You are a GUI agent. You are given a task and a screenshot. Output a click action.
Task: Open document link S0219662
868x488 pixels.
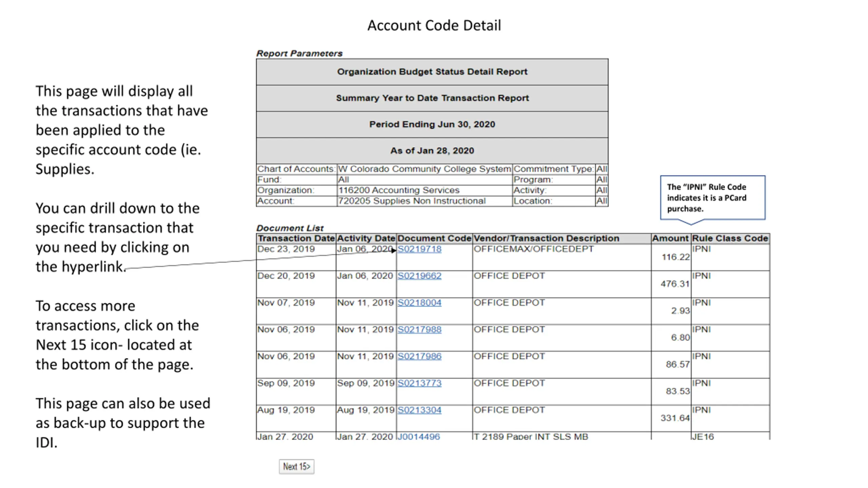click(419, 276)
